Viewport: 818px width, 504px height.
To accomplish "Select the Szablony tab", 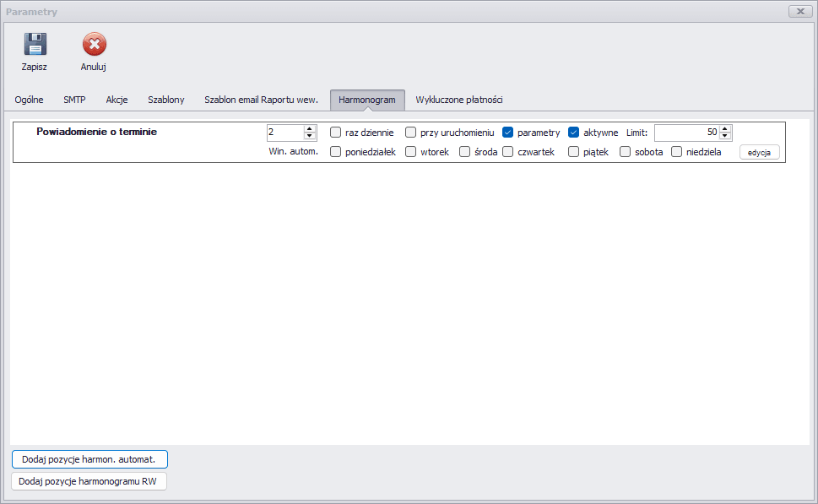I will (x=166, y=100).
